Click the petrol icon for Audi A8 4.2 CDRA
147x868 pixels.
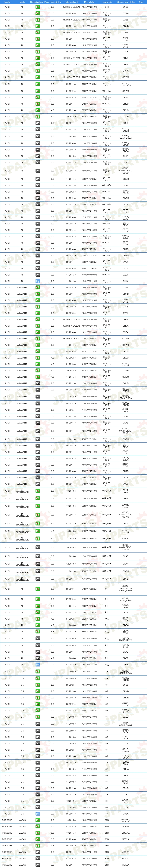click(x=38, y=625)
